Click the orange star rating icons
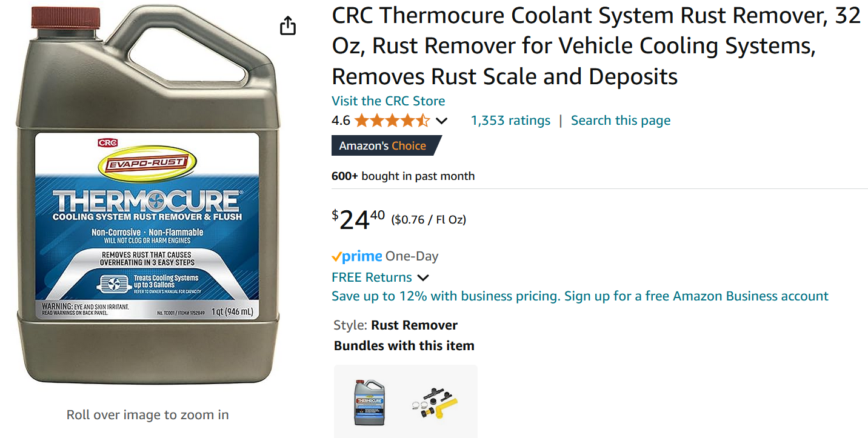This screenshot has width=868, height=438. [392, 121]
